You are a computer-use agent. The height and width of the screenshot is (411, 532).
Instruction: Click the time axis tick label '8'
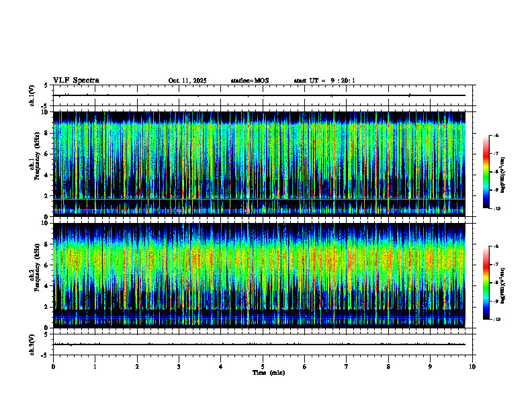(388, 367)
